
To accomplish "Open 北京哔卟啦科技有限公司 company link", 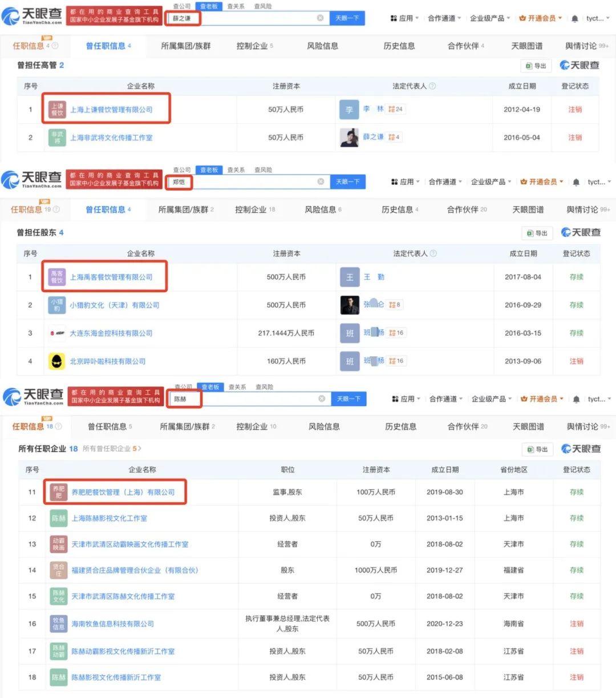I will (108, 361).
